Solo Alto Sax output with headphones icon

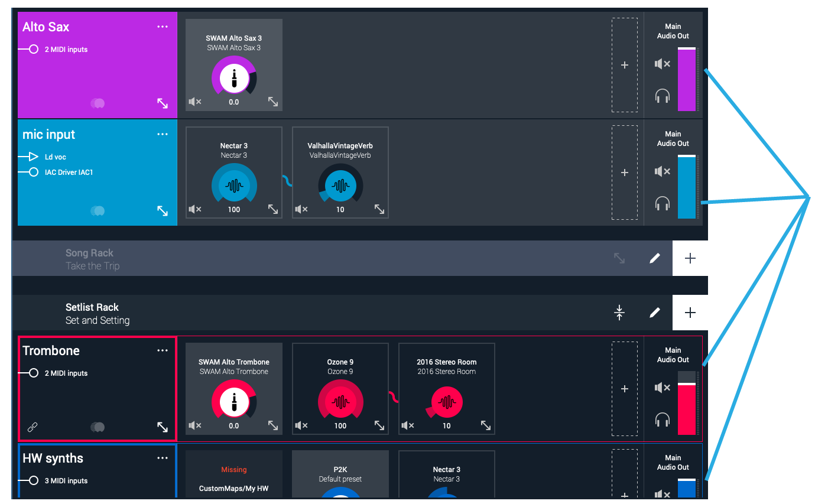(663, 96)
